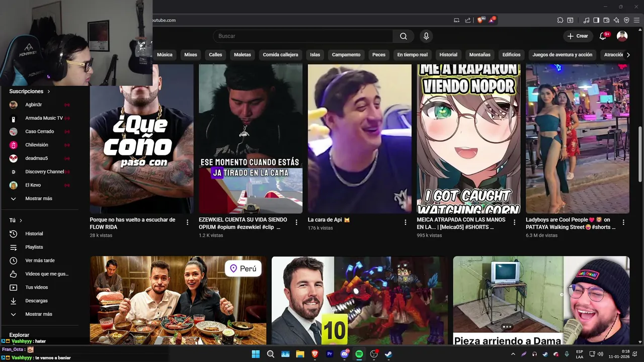Switch ESP LAA keyboard language
Viewport: 644px width, 362px height.
[x=580, y=354]
